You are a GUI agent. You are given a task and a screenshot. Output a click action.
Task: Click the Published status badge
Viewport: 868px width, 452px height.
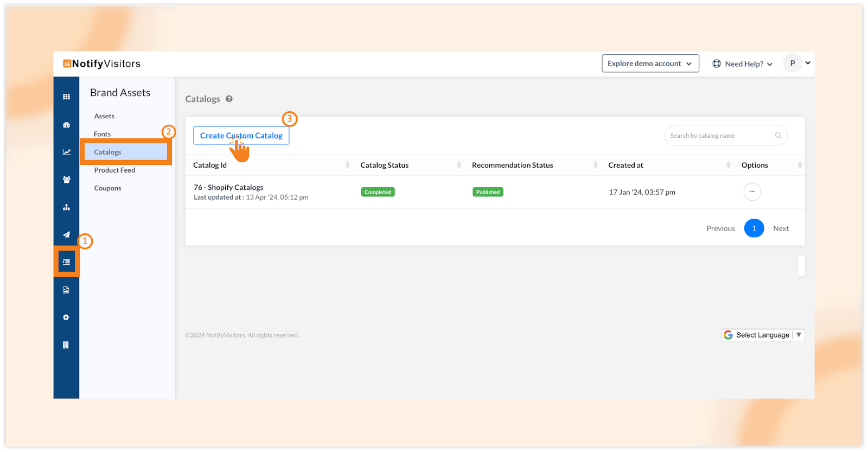click(x=488, y=192)
